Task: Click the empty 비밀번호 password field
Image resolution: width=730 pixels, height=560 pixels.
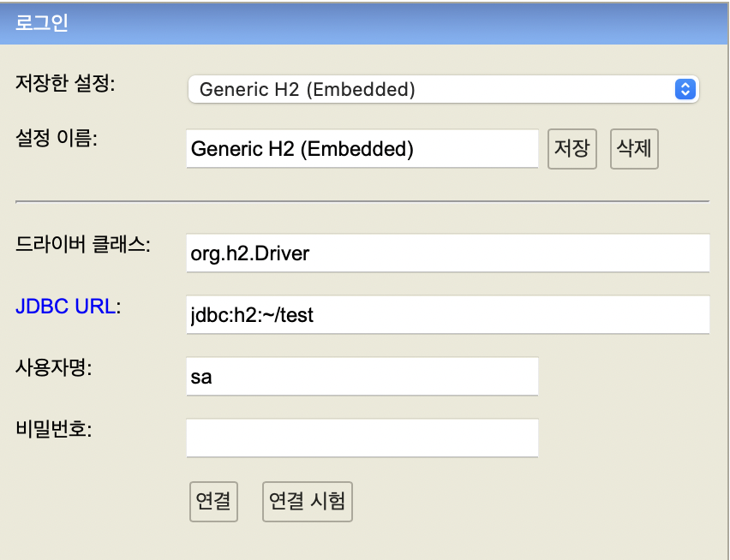Action: [x=362, y=438]
